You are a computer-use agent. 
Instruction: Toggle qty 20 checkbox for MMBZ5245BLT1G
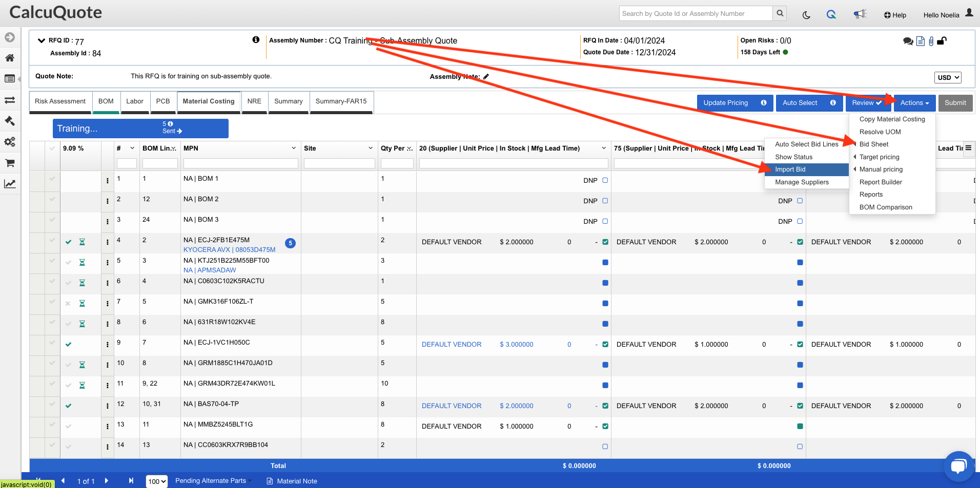(605, 426)
